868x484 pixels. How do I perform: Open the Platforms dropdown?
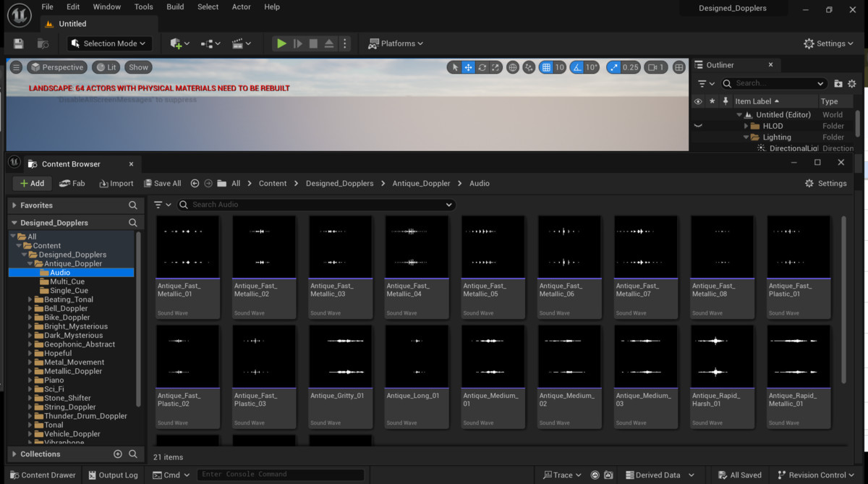(396, 43)
